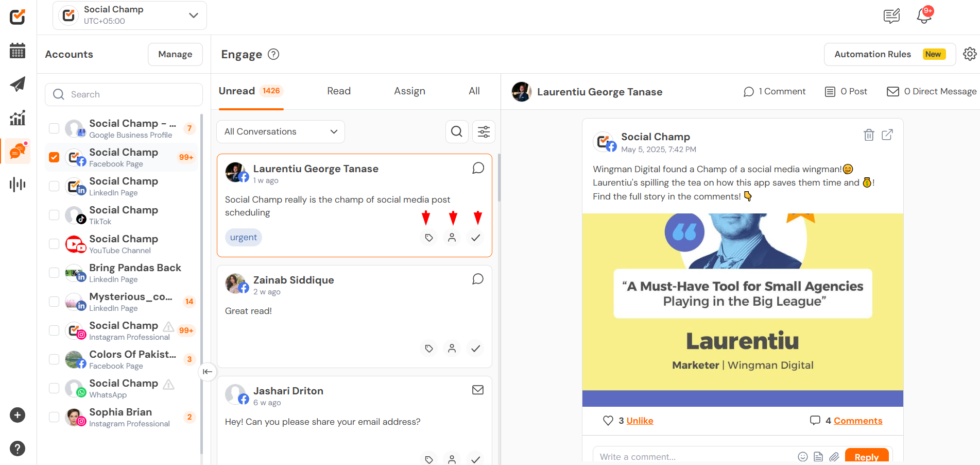Open Engage settings gear icon

pyautogui.click(x=970, y=54)
